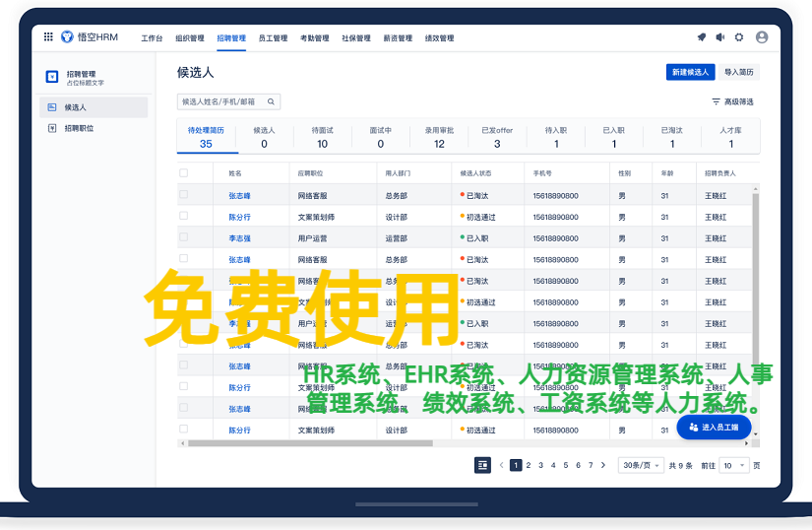
Task: Open the user avatar profile icon
Action: pos(762,37)
